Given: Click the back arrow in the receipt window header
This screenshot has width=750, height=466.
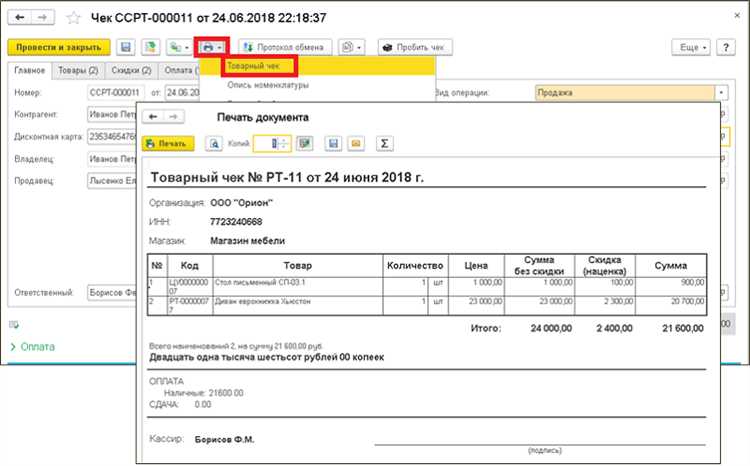Looking at the screenshot, I should click(x=20, y=18).
